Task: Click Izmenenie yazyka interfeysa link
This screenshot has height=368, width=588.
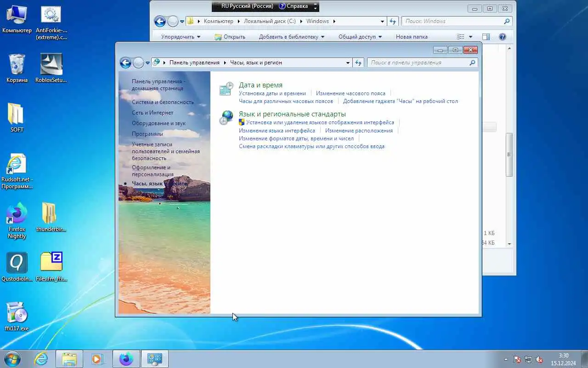Action: [x=277, y=131]
